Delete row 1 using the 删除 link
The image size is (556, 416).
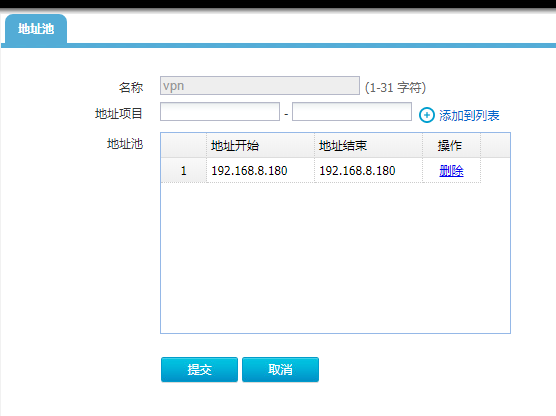(x=451, y=171)
